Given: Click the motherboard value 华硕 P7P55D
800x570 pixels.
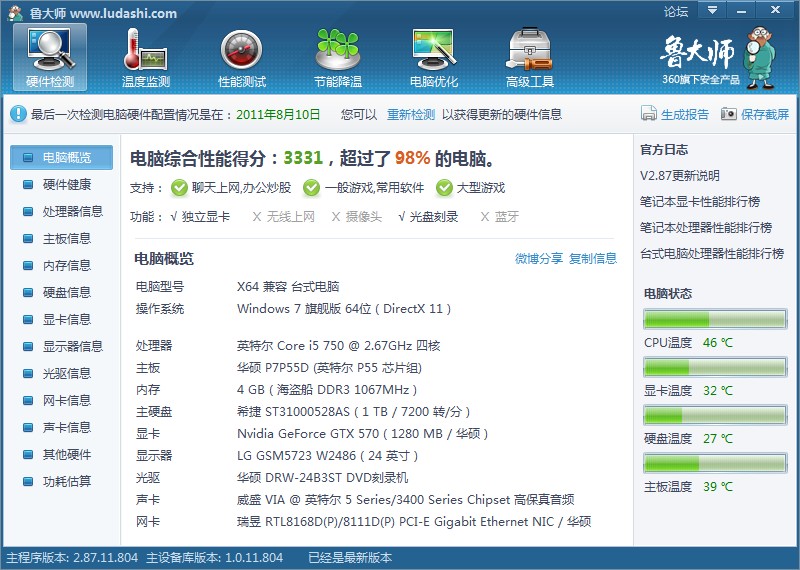Looking at the screenshot, I should click(329, 368).
